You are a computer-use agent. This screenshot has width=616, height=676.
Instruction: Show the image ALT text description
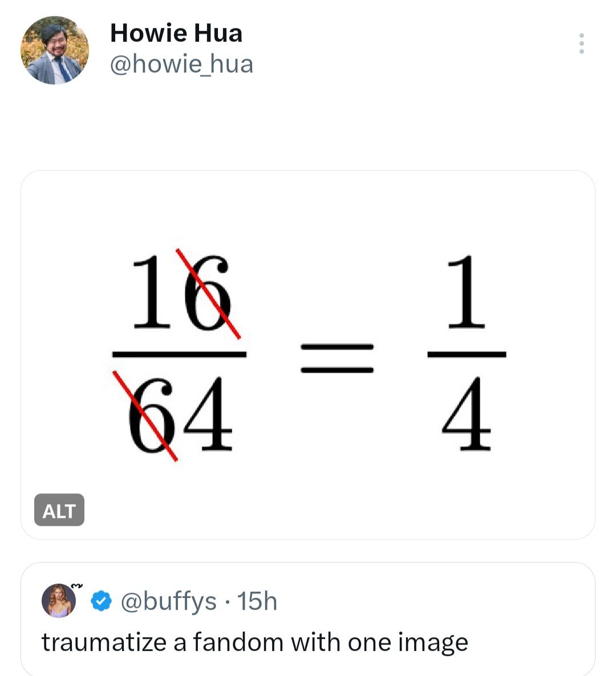point(59,510)
